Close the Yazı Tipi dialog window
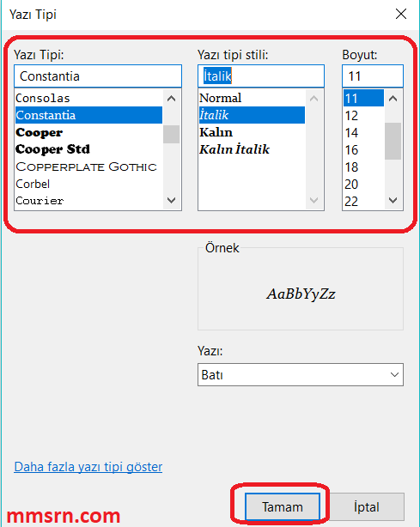420x527 pixels. pos(401,14)
